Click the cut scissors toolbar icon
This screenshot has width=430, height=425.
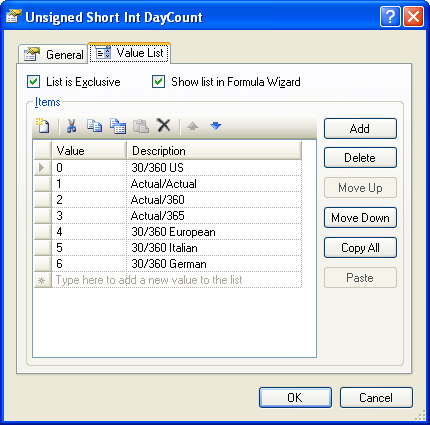[71, 126]
